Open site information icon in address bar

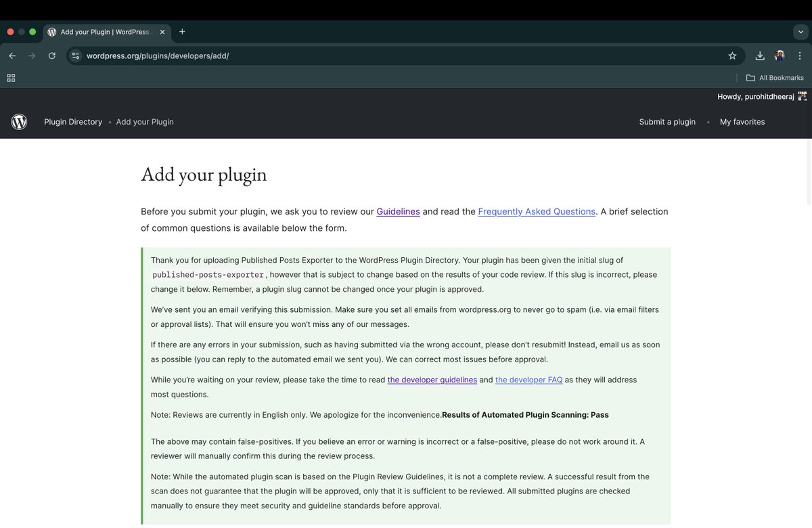[x=76, y=56]
